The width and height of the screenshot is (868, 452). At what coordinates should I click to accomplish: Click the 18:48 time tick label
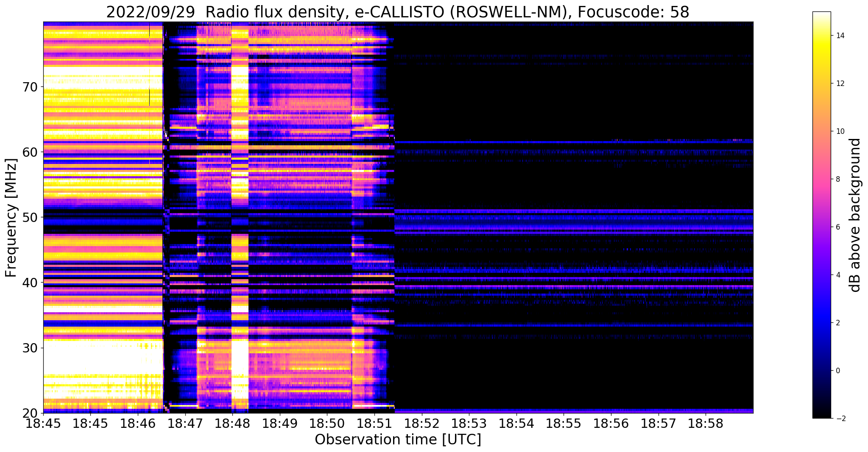232,424
